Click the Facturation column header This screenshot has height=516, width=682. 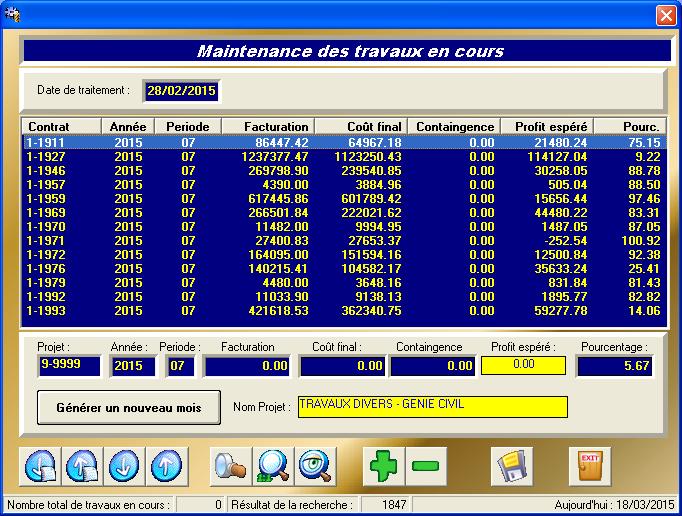[x=267, y=127]
